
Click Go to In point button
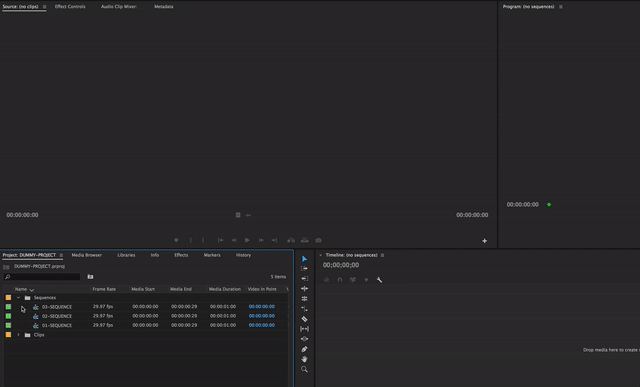click(220, 240)
